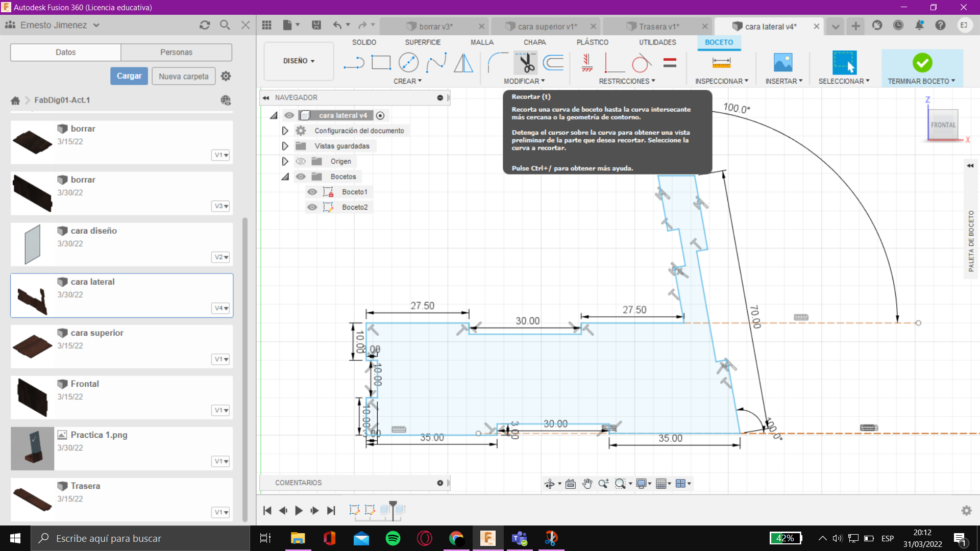Click the Trim scissors tool

coord(526,63)
